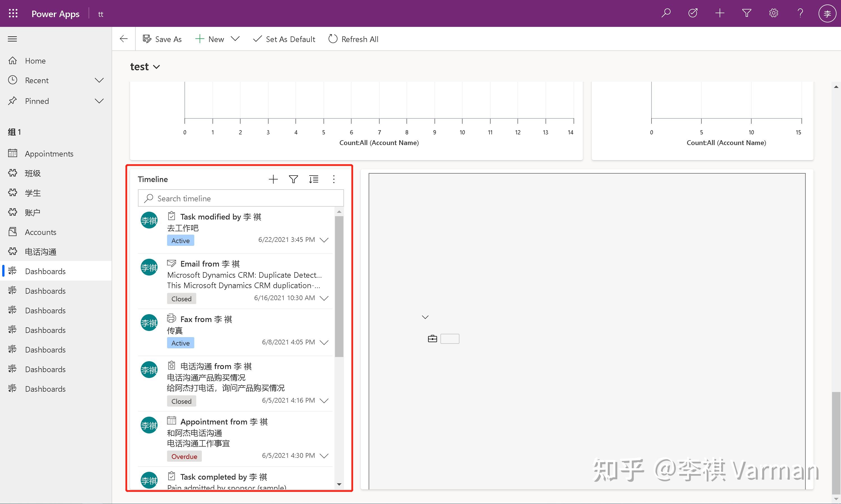Click the header search magnifier icon

pyautogui.click(x=666, y=13)
